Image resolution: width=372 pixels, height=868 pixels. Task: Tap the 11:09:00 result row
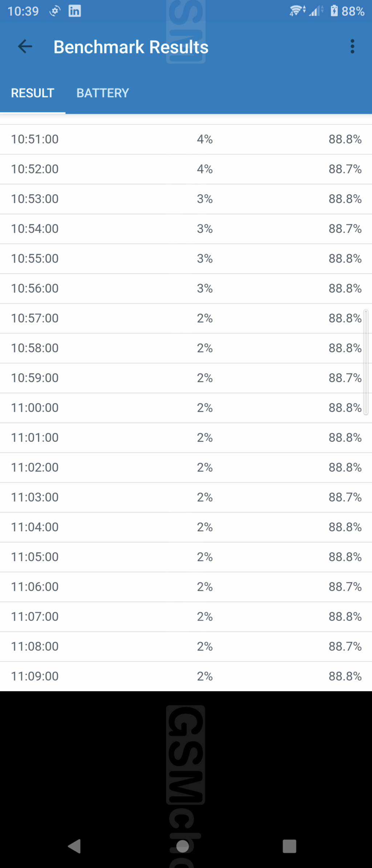coord(186,676)
